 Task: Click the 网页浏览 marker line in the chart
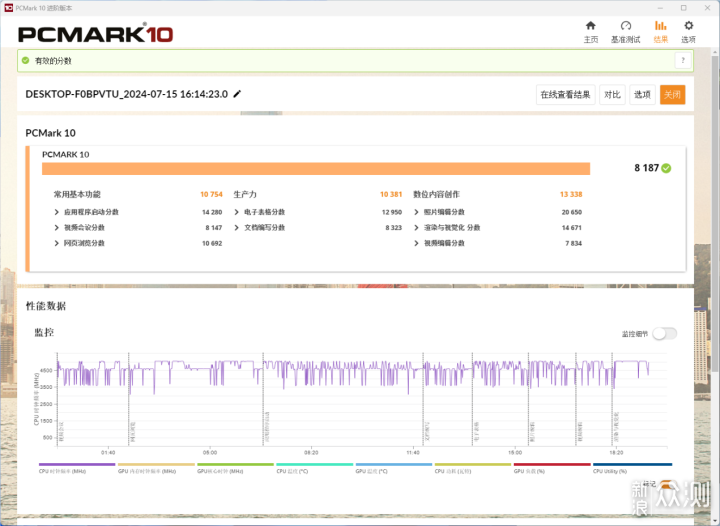click(x=129, y=398)
